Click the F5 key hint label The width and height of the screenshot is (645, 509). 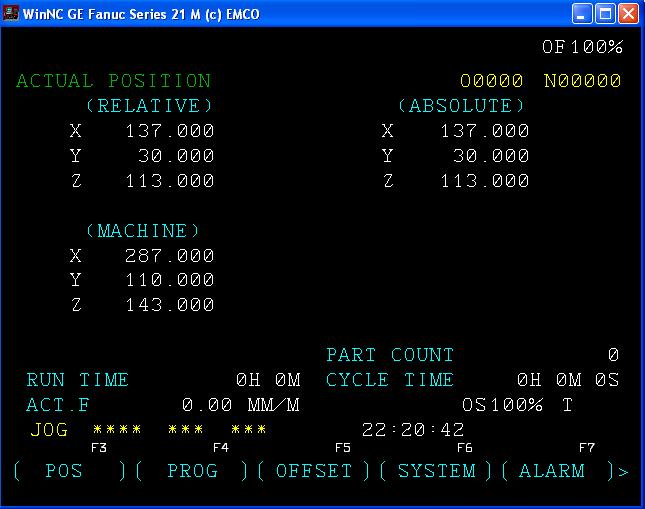(343, 448)
